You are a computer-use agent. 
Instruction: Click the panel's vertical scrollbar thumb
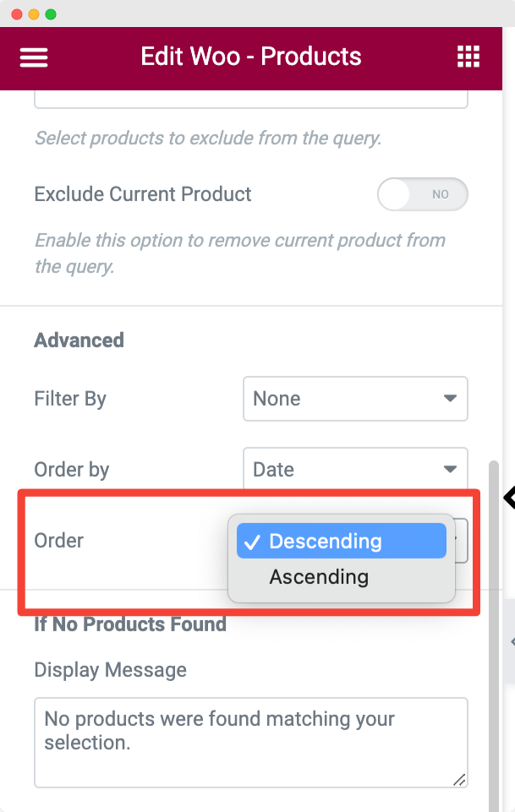coord(494,636)
